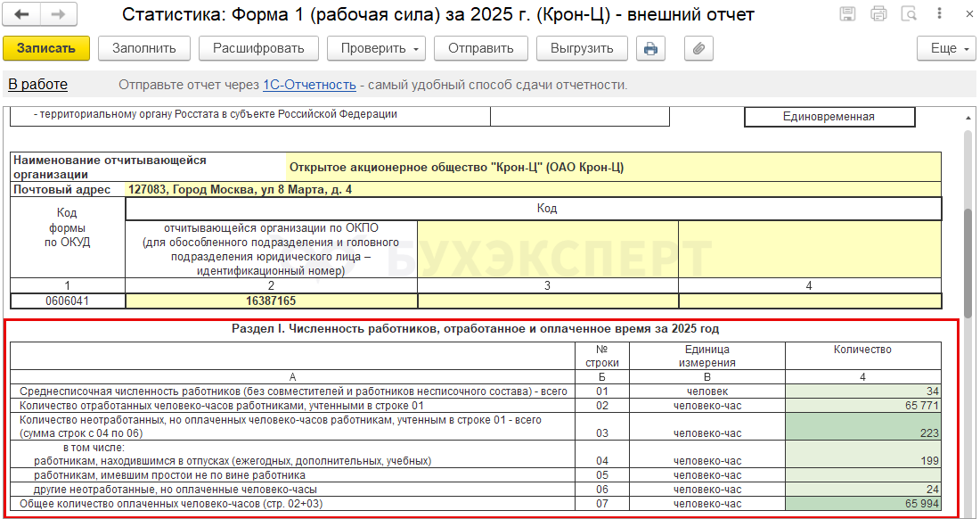Select the value 34 in row 01
The width and height of the screenshot is (980, 519).
click(x=863, y=391)
